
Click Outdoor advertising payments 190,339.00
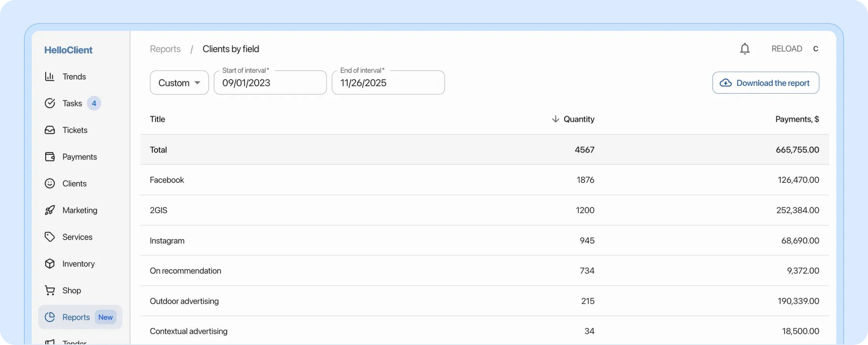[798, 301]
